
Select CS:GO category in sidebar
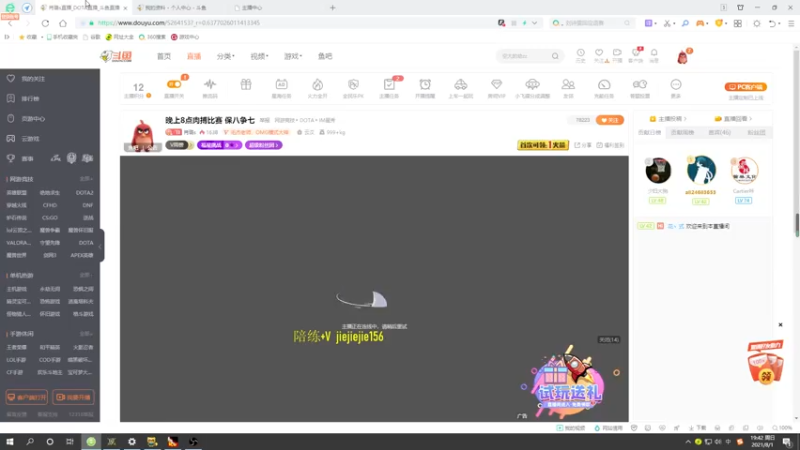pyautogui.click(x=49, y=218)
